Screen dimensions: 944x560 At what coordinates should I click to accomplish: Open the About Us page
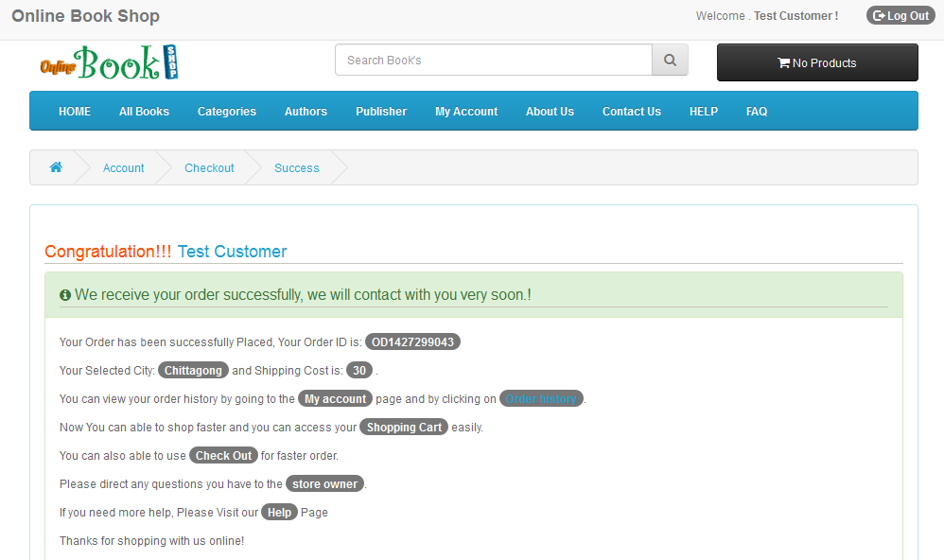[550, 112]
